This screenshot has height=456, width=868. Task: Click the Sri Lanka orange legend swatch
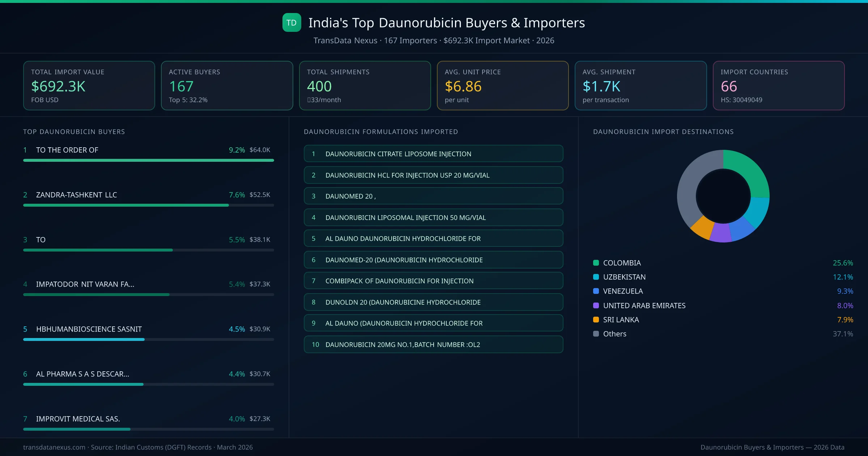click(596, 320)
